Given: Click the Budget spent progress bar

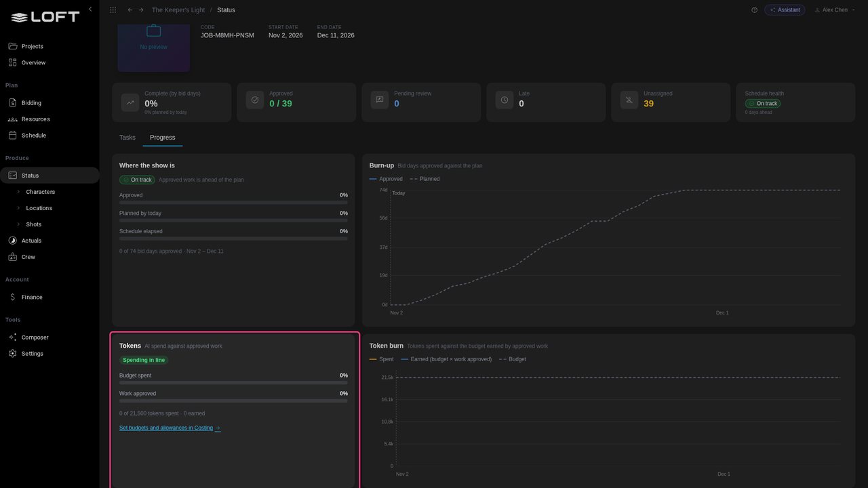Looking at the screenshot, I should click(x=233, y=383).
